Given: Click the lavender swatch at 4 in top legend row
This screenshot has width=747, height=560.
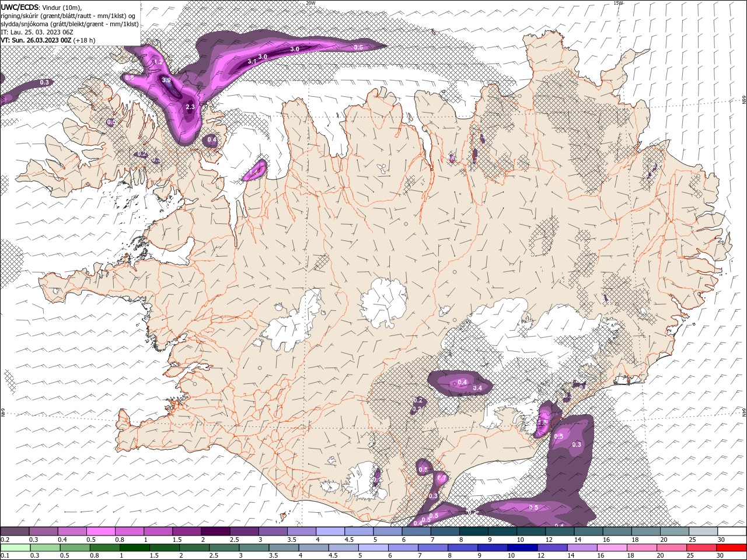Looking at the screenshot, I should (330, 531).
